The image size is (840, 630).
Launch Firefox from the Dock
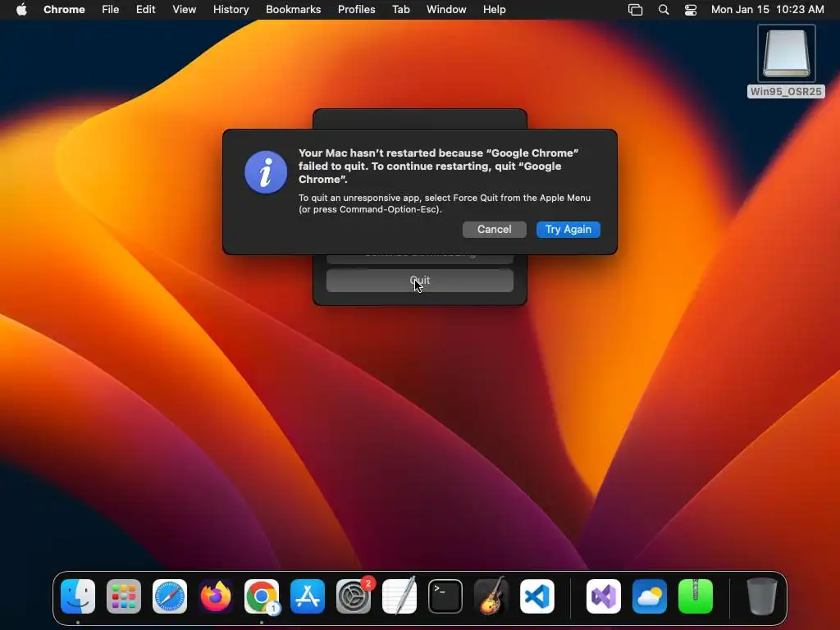pos(216,596)
